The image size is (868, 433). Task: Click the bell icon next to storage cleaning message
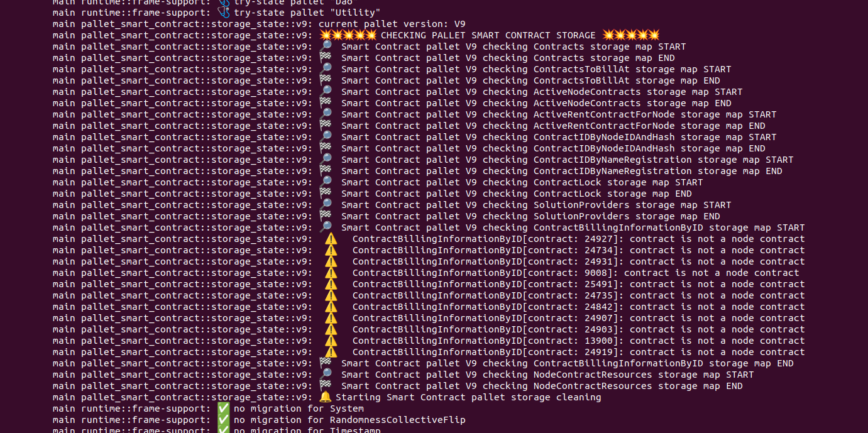click(x=326, y=397)
